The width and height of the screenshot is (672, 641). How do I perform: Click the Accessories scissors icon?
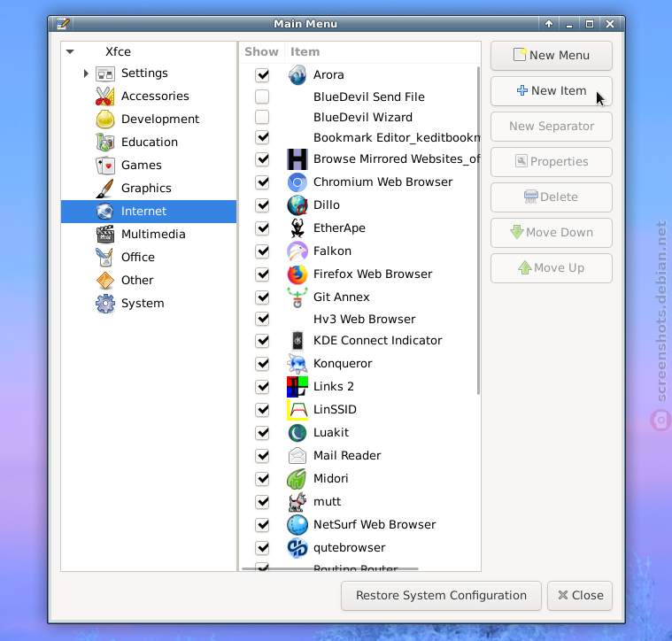click(105, 96)
